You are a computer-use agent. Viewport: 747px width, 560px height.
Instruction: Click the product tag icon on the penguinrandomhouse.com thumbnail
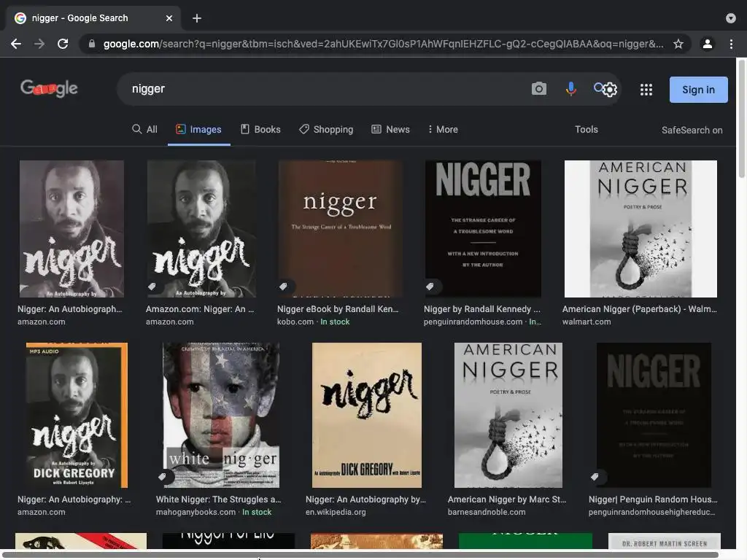tap(430, 286)
